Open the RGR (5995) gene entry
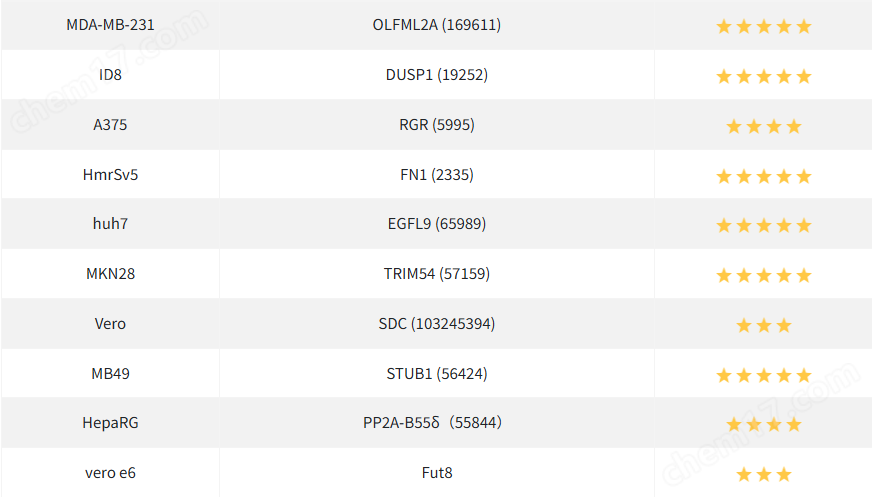The width and height of the screenshot is (872, 497). point(436,125)
